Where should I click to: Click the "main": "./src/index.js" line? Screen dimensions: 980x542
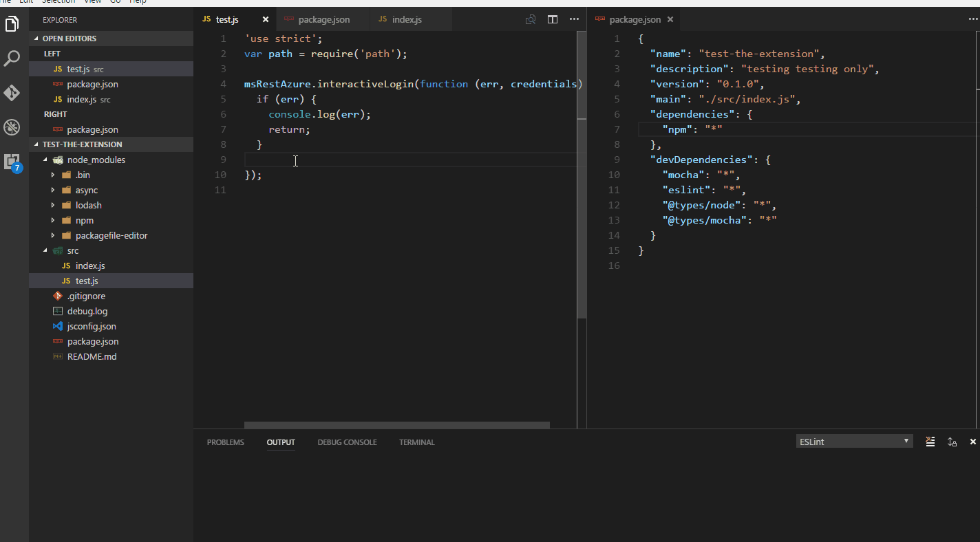[725, 99]
